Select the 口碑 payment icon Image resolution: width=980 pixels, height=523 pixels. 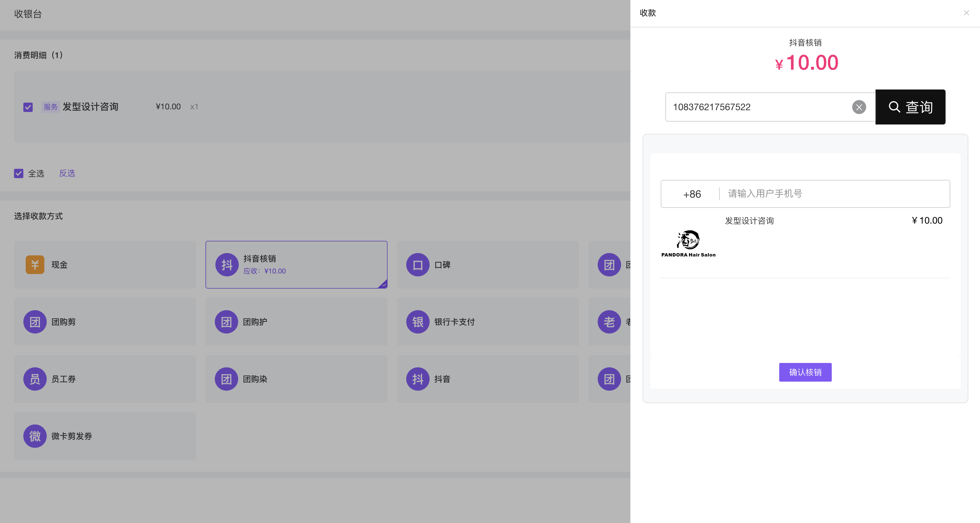(x=418, y=265)
